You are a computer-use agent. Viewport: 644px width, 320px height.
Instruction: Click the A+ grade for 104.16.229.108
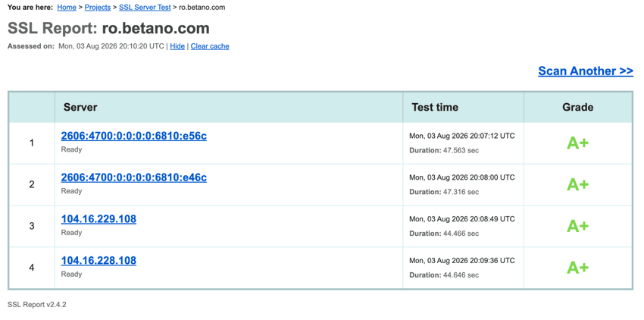pos(578,226)
